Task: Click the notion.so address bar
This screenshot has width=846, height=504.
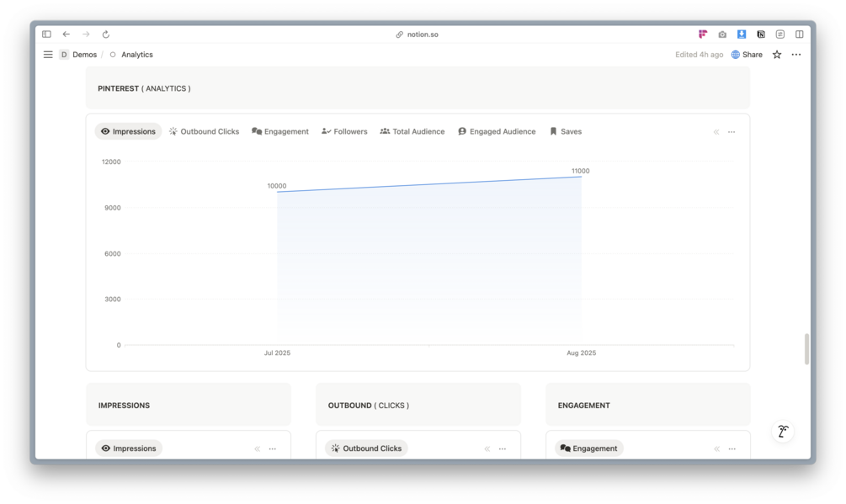Action: (417, 34)
